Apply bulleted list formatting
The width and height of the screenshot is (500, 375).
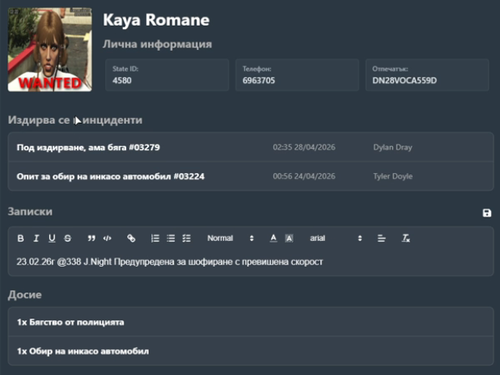(x=171, y=238)
